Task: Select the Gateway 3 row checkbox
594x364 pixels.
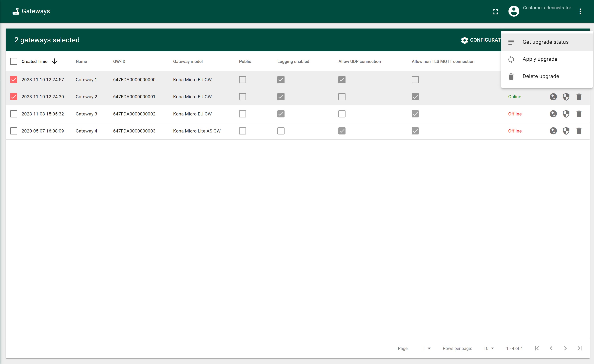Action: (x=14, y=114)
